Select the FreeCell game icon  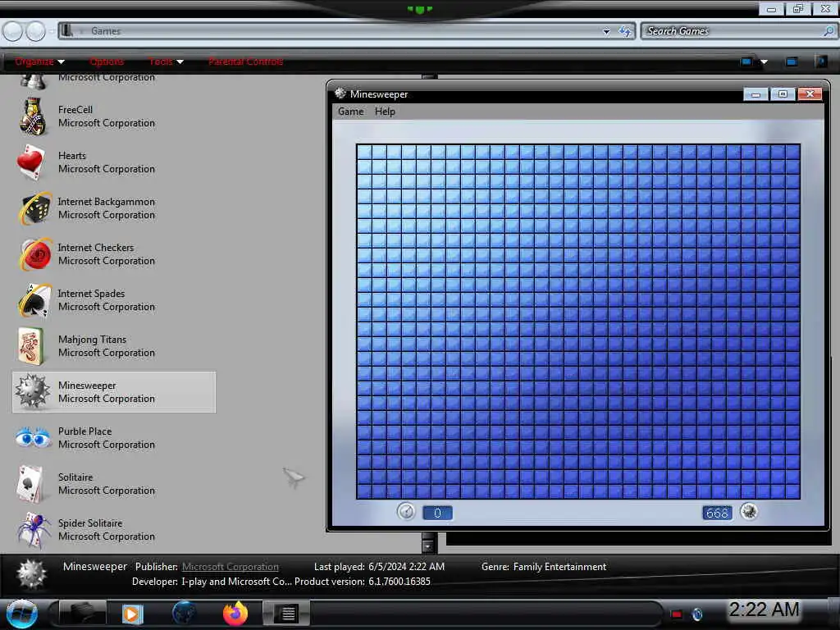[x=33, y=116]
